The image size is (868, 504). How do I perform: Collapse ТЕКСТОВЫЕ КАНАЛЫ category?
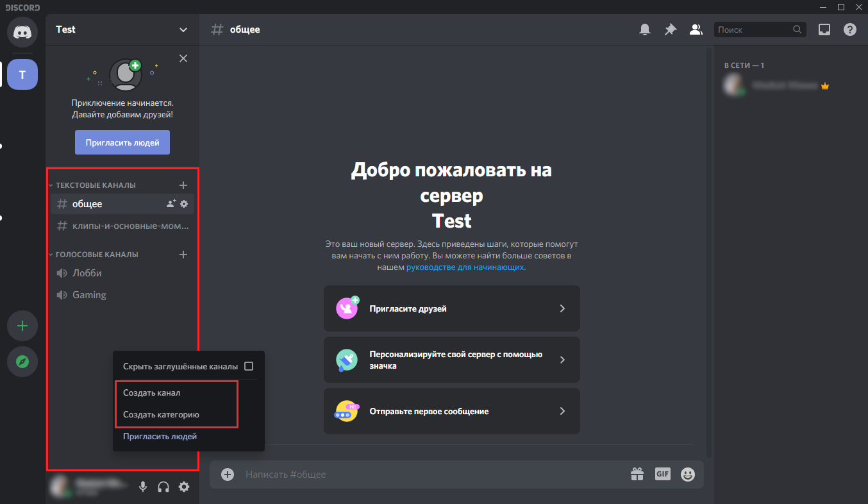pos(96,185)
